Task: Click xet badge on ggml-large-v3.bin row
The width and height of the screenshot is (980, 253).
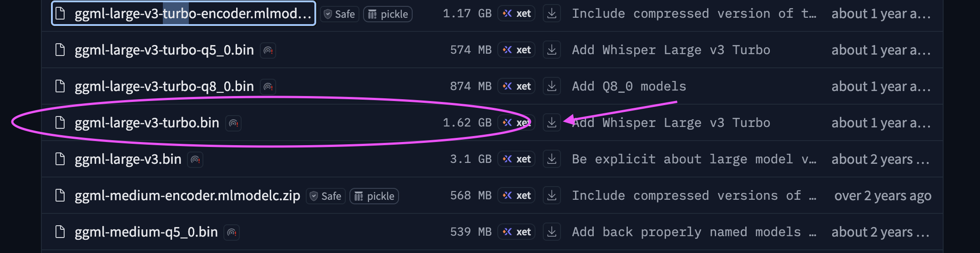Action: point(516,159)
